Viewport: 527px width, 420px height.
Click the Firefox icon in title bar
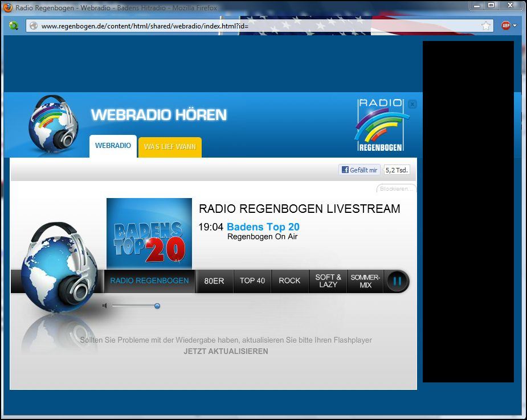7,7
